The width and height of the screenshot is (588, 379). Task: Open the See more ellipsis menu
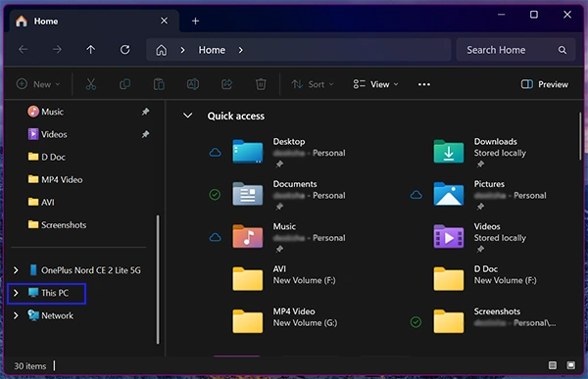(x=424, y=84)
